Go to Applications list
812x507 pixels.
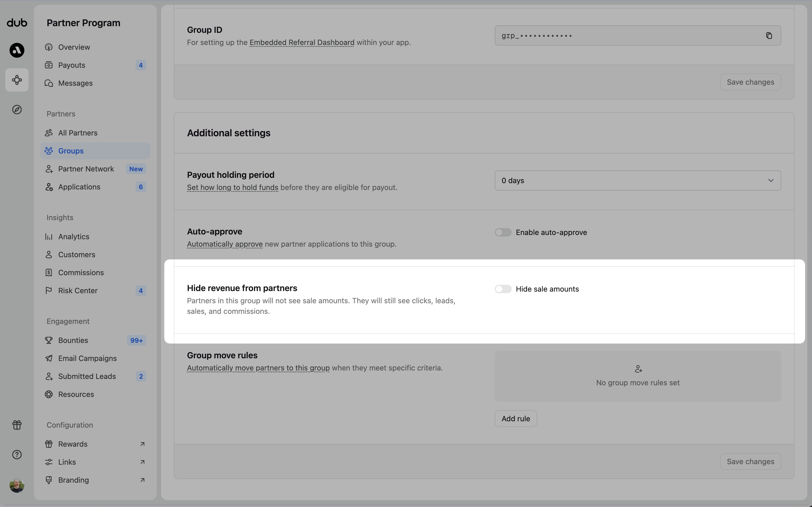[x=95, y=187]
